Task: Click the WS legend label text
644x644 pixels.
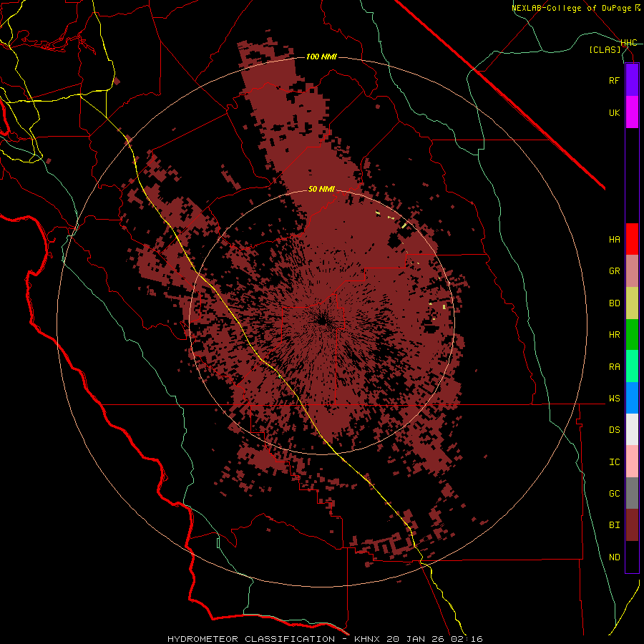Action: [615, 399]
